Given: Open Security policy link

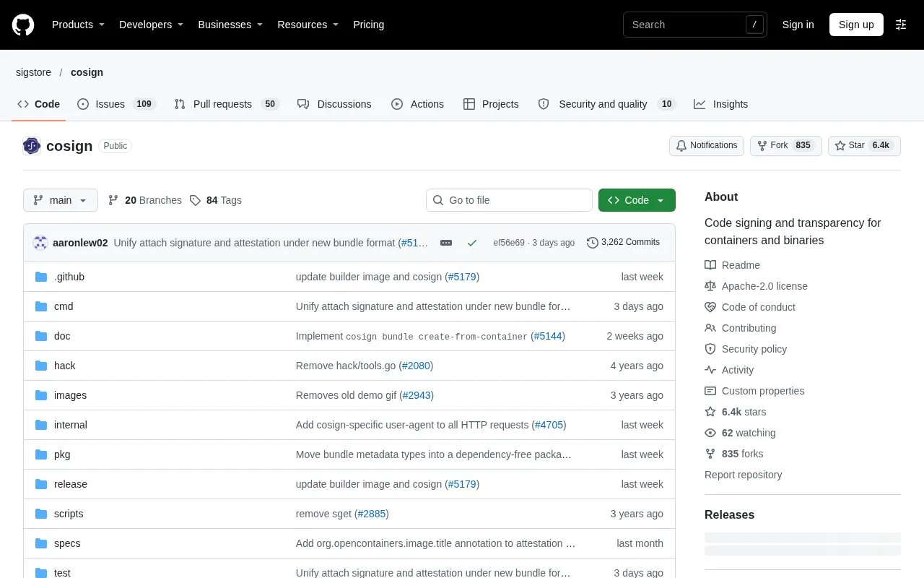Looking at the screenshot, I should (x=746, y=349).
